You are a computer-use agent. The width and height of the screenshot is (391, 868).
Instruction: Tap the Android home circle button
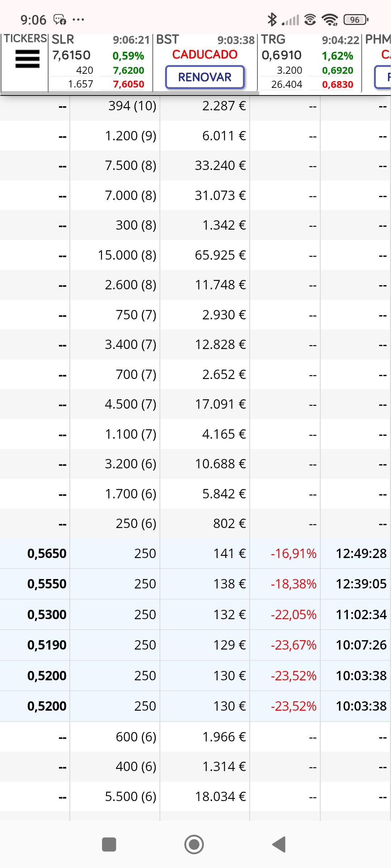point(194,844)
